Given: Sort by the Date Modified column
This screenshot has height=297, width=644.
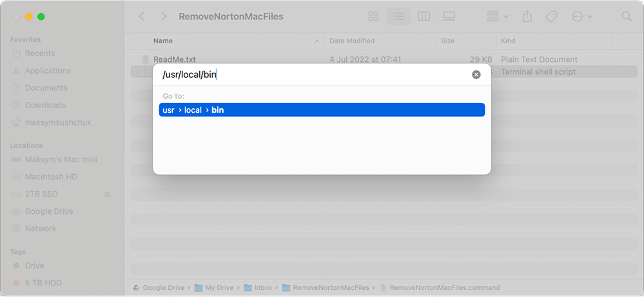Looking at the screenshot, I should coord(352,41).
